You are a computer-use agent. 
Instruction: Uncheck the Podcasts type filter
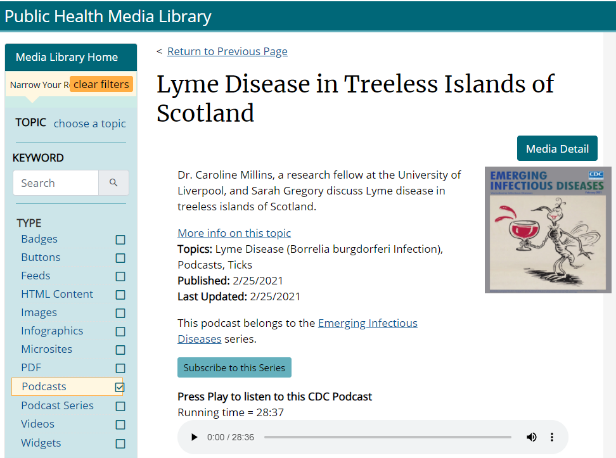[x=120, y=387]
